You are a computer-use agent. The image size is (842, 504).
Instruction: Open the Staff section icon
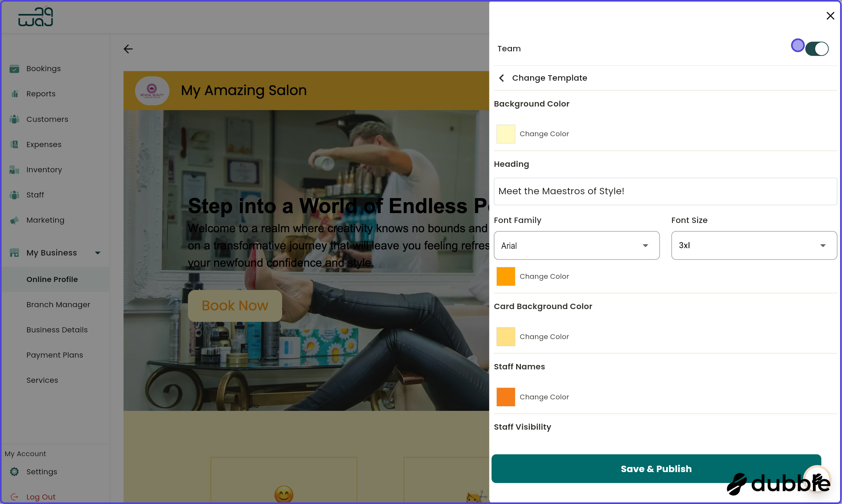[x=14, y=195]
